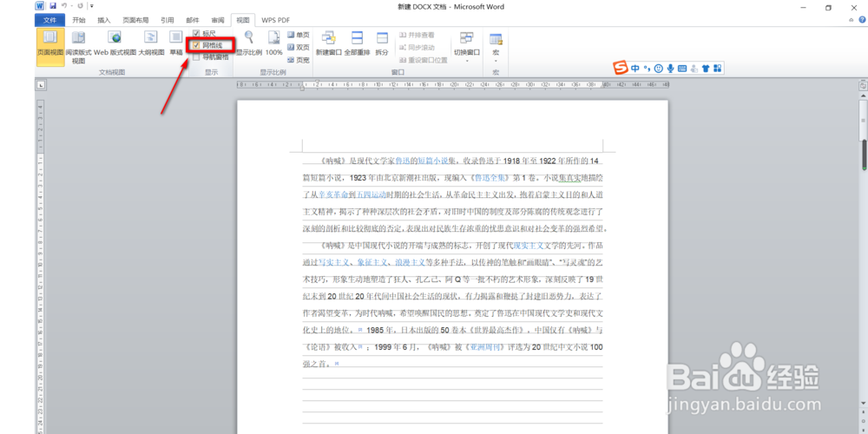Click the Word application icon in the title bar

40,6
